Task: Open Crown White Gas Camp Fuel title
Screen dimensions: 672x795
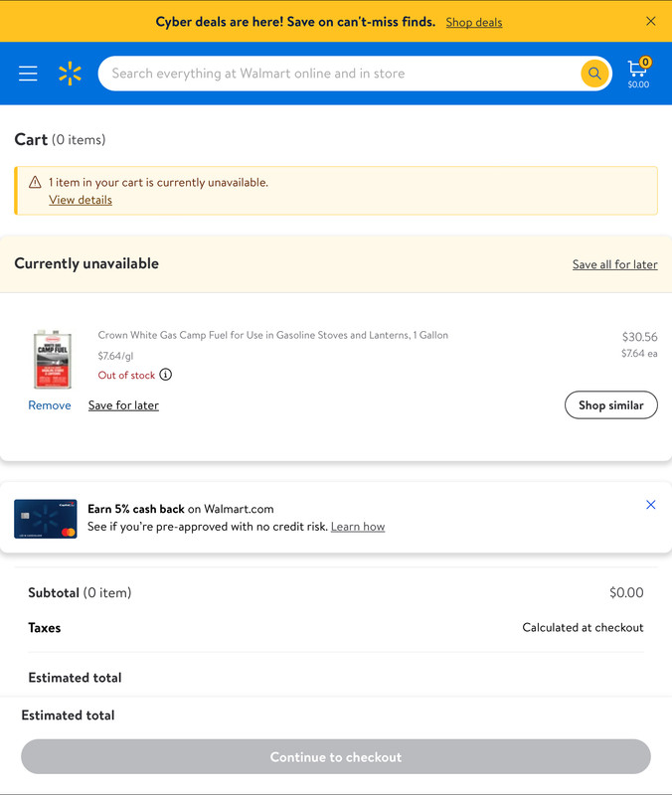Action: point(272,335)
